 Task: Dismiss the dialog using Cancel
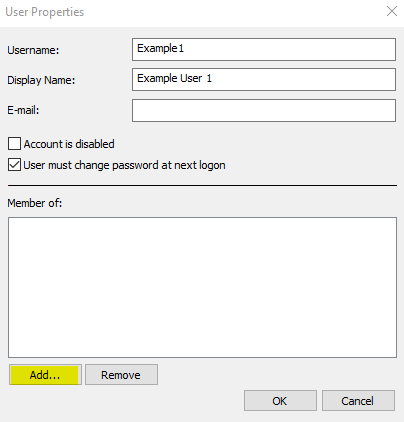point(358,401)
